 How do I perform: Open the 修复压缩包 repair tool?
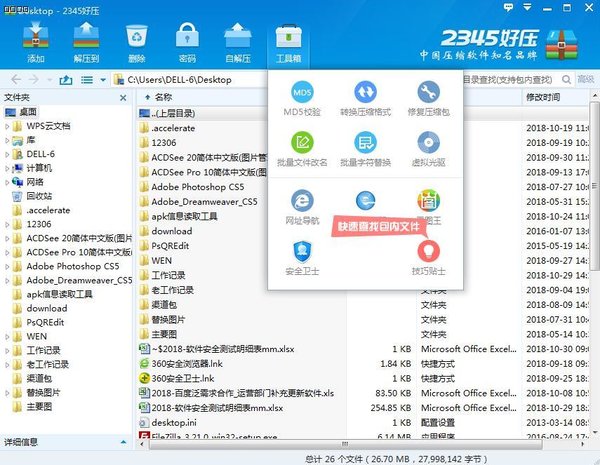[x=429, y=98]
